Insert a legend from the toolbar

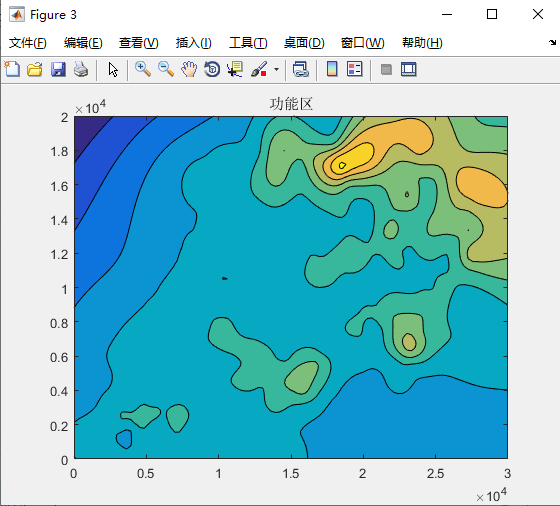(355, 69)
